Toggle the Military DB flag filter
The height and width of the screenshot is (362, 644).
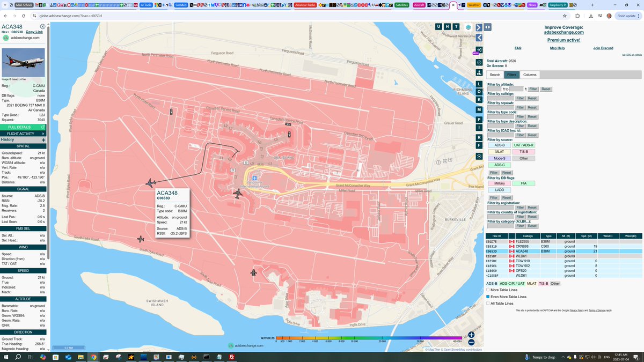(x=500, y=183)
